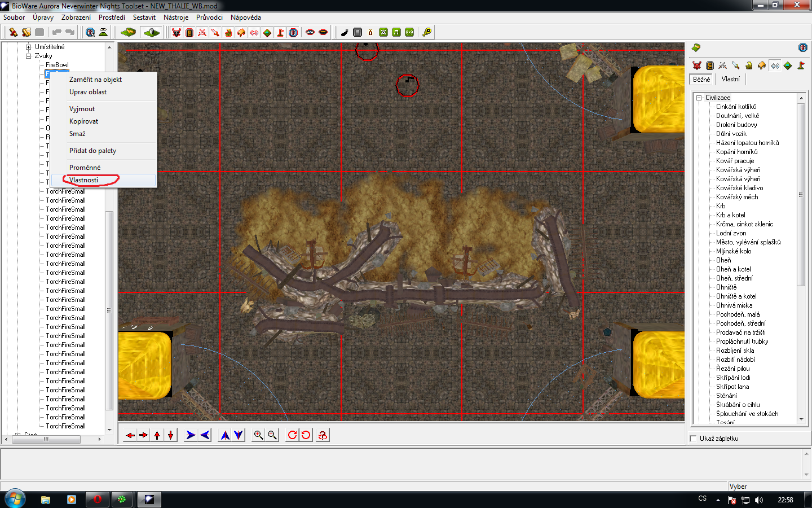Choose Vlastnosti from the context menu
812x508 pixels.
(x=84, y=180)
